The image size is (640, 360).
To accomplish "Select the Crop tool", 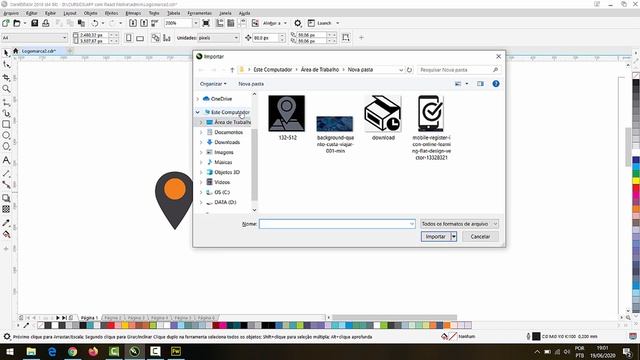I will pos(6,77).
